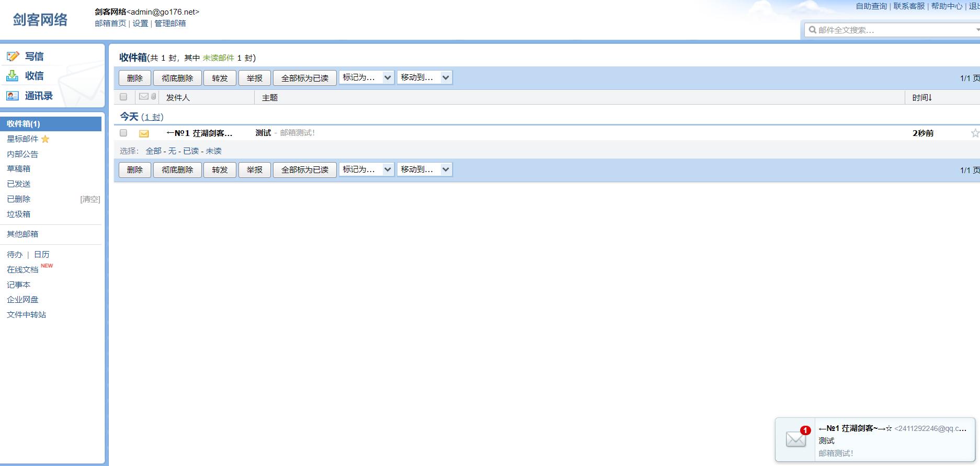Select 无 in the 选择 row
The image size is (980, 466).
pos(172,151)
